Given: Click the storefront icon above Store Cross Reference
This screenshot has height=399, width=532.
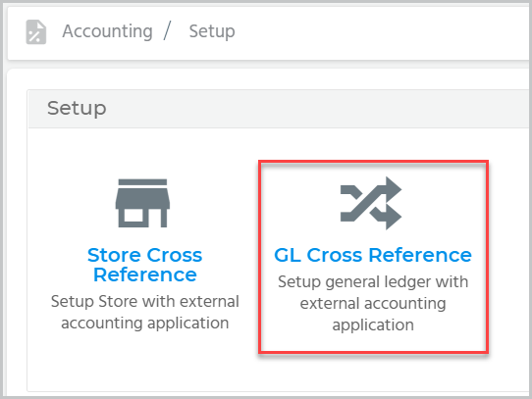Looking at the screenshot, I should point(142,203).
